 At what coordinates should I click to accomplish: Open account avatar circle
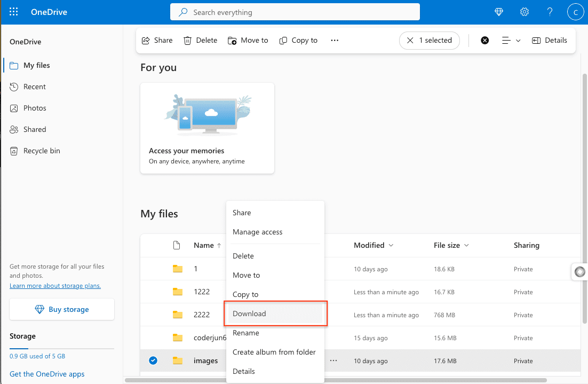(x=576, y=12)
